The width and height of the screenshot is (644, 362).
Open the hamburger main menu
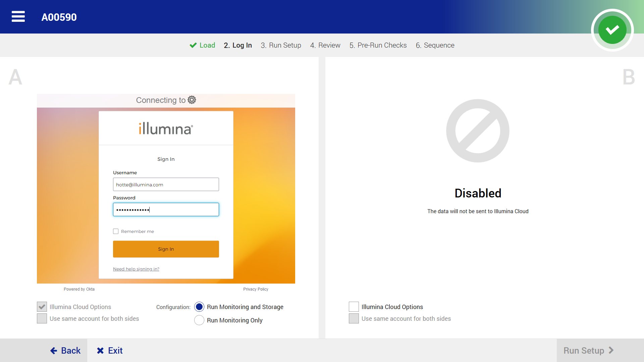pyautogui.click(x=18, y=16)
